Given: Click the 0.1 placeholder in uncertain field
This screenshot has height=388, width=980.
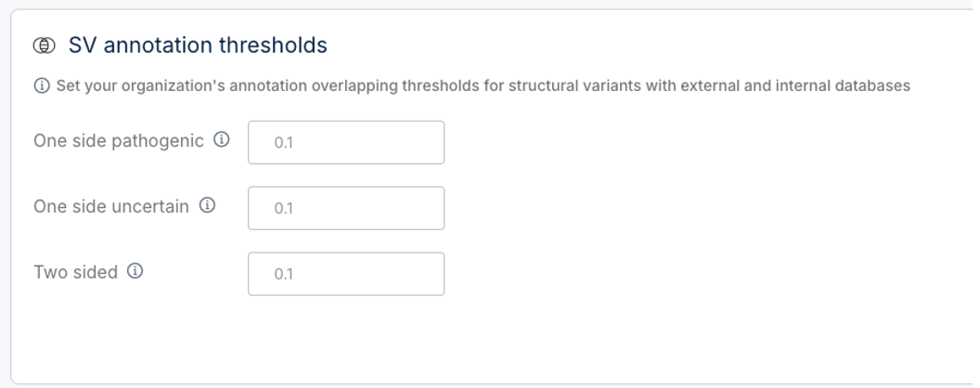Looking at the screenshot, I should (284, 209).
